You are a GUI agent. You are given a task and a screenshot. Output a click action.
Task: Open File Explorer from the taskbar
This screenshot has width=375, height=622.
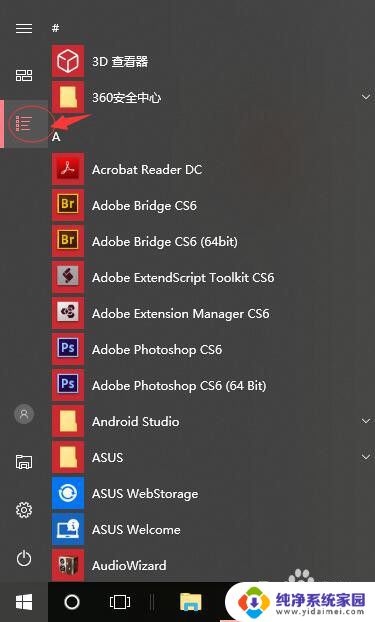(x=190, y=602)
